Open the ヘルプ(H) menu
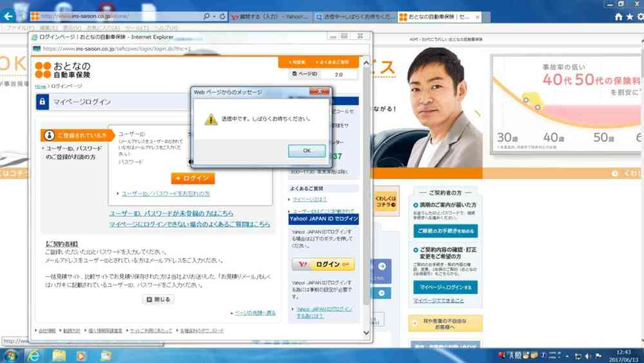Viewport: 644px width, 363px height. [166, 28]
